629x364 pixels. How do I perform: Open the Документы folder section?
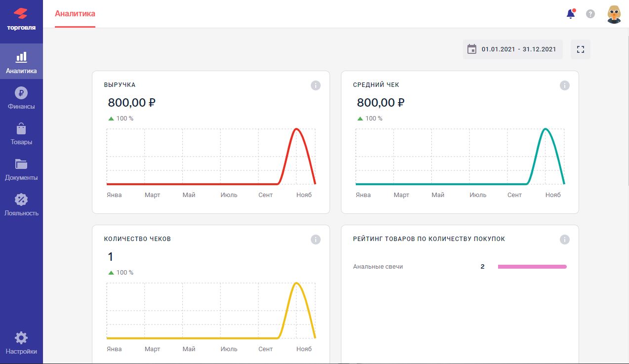pyautogui.click(x=21, y=169)
